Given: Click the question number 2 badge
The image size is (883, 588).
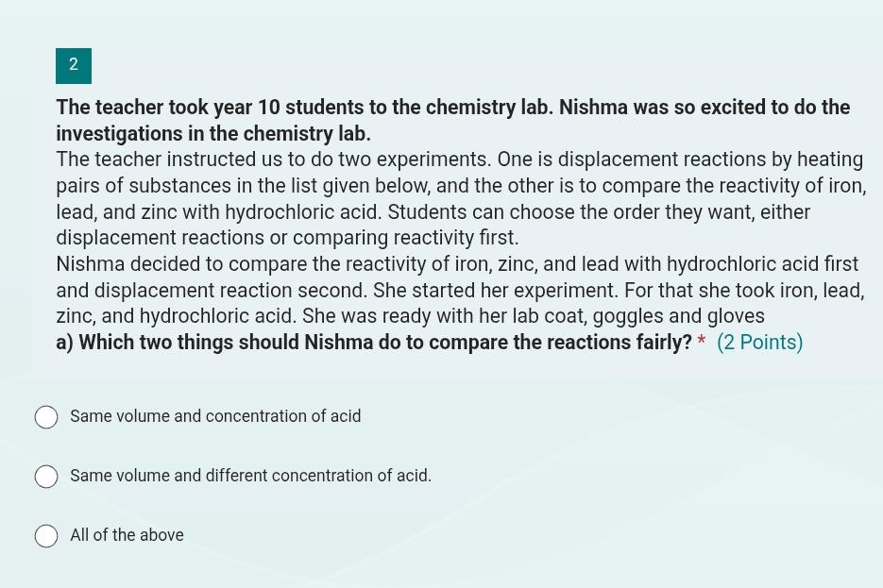Looking at the screenshot, I should [x=74, y=65].
